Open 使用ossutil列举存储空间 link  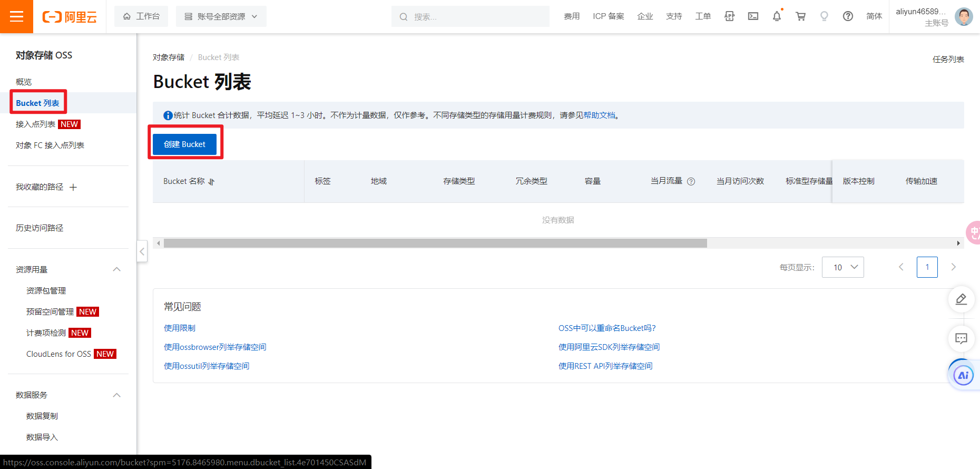(x=207, y=366)
